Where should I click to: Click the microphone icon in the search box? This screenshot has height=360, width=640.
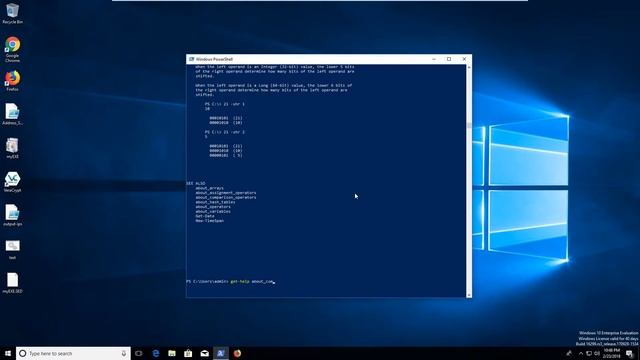click(x=124, y=353)
